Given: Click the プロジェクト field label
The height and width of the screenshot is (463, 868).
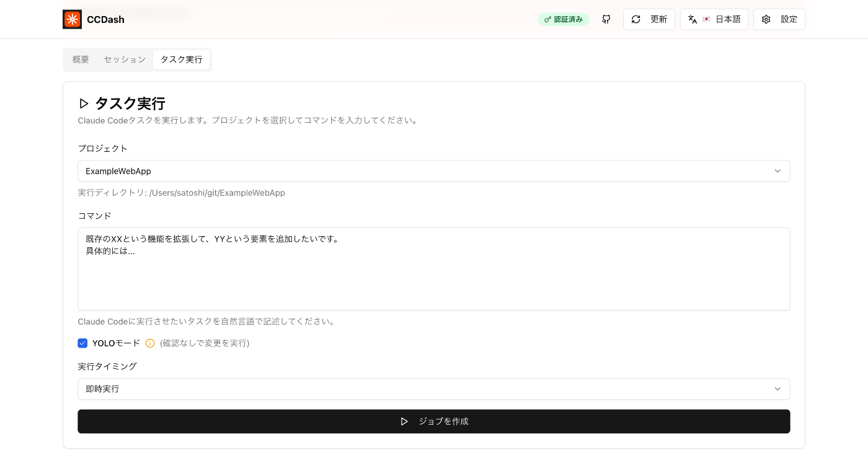Looking at the screenshot, I should (x=103, y=149).
